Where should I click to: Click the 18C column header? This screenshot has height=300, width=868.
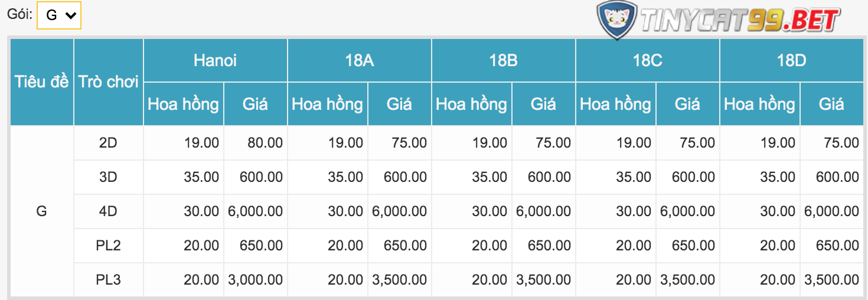647,60
